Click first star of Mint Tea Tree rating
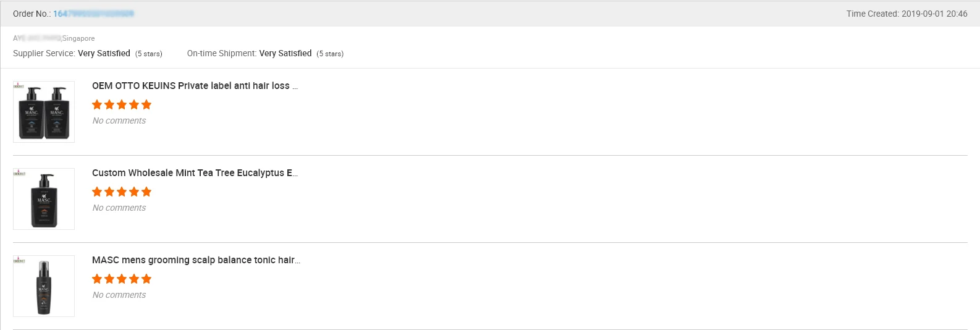This screenshot has height=330, width=980. (x=97, y=192)
